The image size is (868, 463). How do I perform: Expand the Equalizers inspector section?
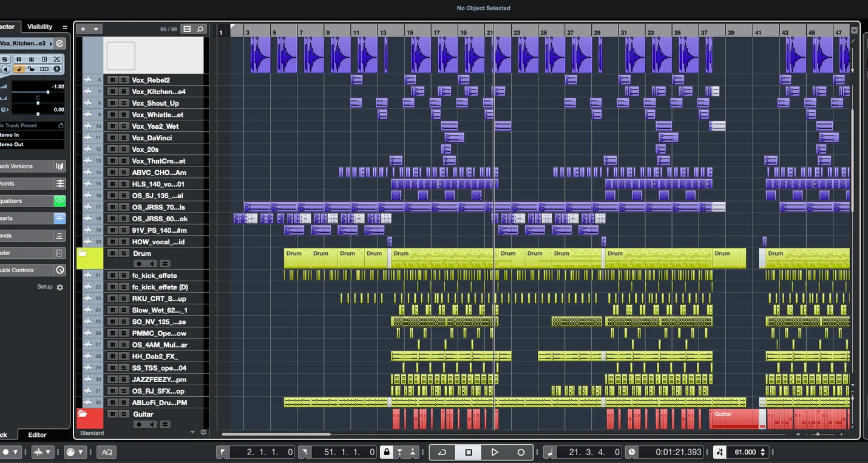[33, 201]
